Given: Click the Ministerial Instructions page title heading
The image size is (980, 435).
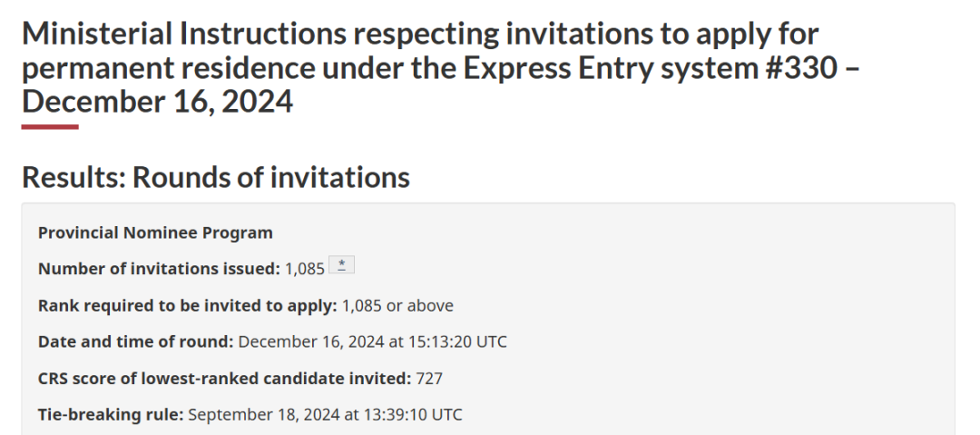Looking at the screenshot, I should [441, 68].
